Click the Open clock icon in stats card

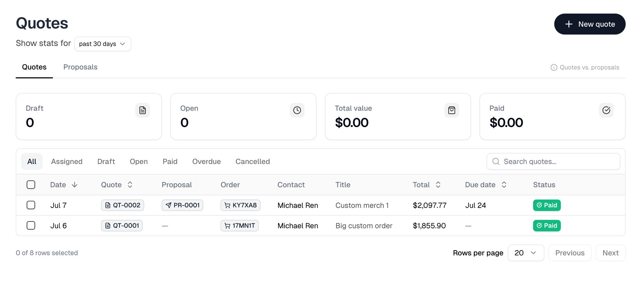[x=297, y=110]
